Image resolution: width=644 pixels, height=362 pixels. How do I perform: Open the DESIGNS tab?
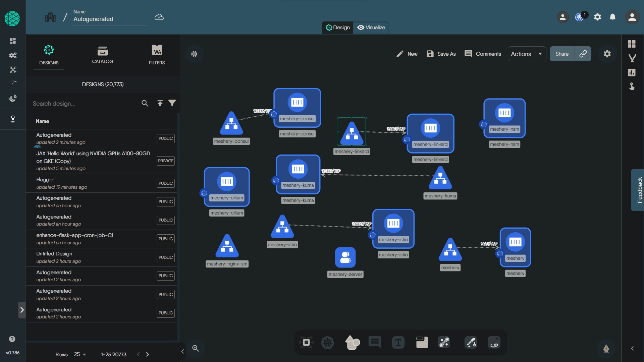coord(49,55)
